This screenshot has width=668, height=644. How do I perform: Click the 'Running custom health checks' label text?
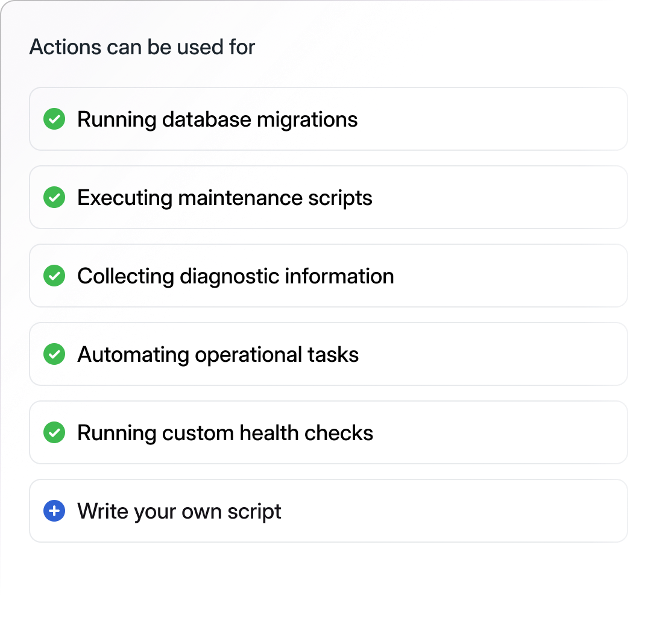[225, 433]
